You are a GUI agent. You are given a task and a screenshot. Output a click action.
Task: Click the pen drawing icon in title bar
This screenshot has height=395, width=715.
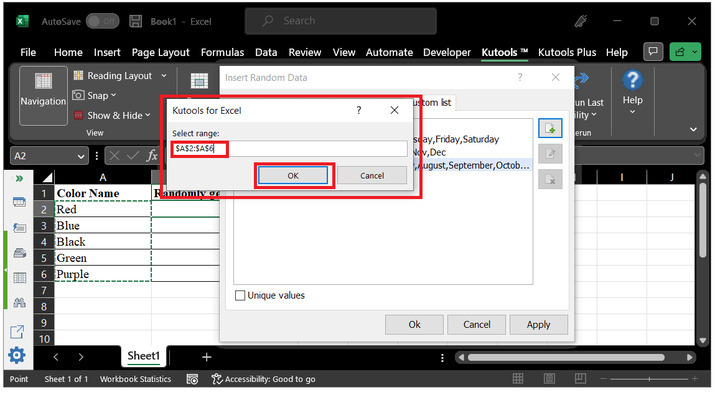[x=581, y=21]
